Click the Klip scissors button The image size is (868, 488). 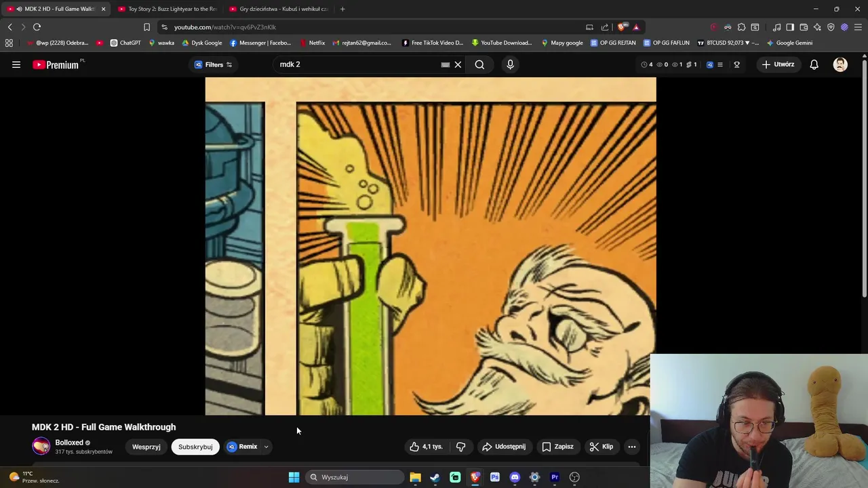(601, 447)
